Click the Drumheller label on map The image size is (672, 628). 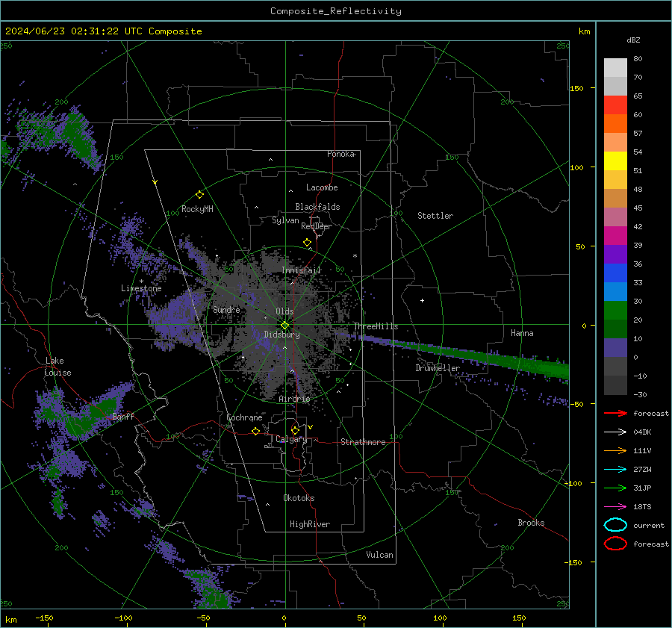pyautogui.click(x=438, y=368)
